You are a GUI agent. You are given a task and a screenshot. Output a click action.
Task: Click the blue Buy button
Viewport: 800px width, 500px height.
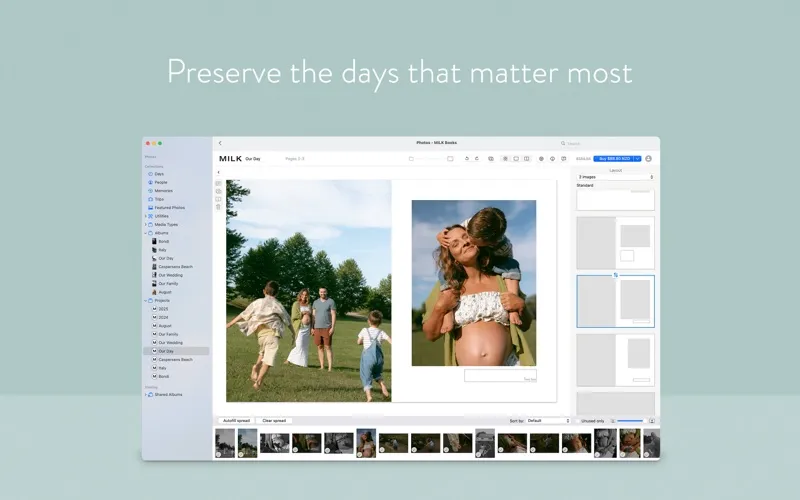point(614,159)
